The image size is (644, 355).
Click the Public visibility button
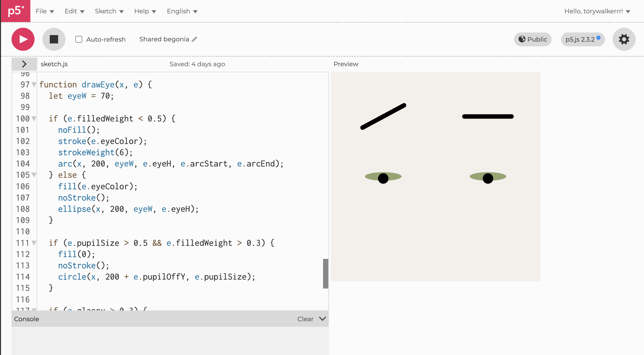coord(533,39)
